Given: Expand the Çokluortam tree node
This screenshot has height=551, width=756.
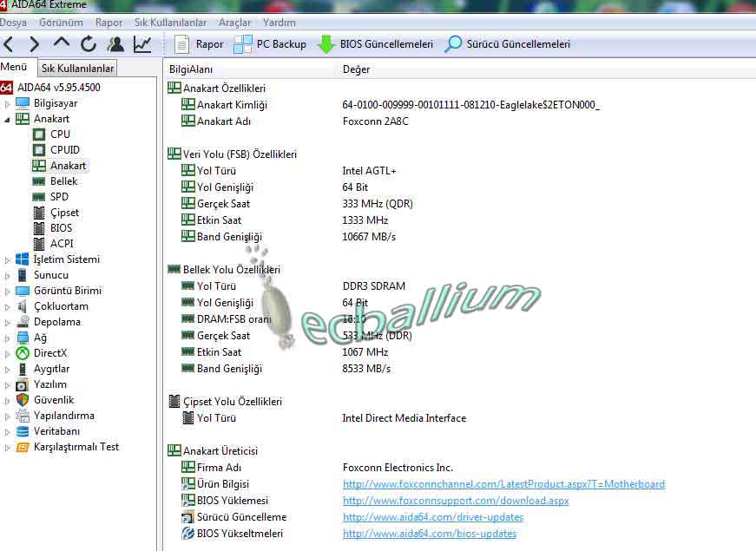Looking at the screenshot, I should coord(7,307).
